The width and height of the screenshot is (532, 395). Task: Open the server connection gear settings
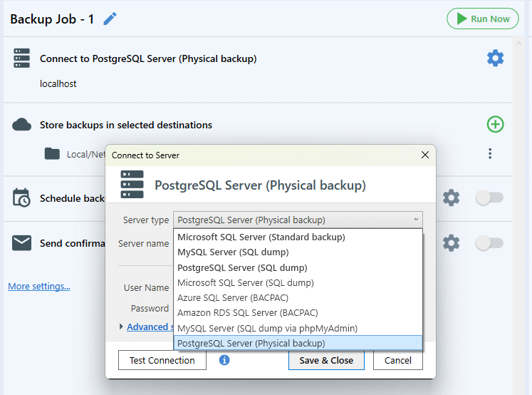click(495, 58)
